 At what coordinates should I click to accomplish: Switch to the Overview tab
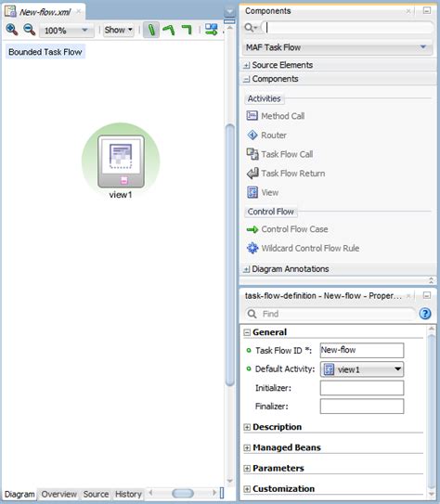click(58, 494)
